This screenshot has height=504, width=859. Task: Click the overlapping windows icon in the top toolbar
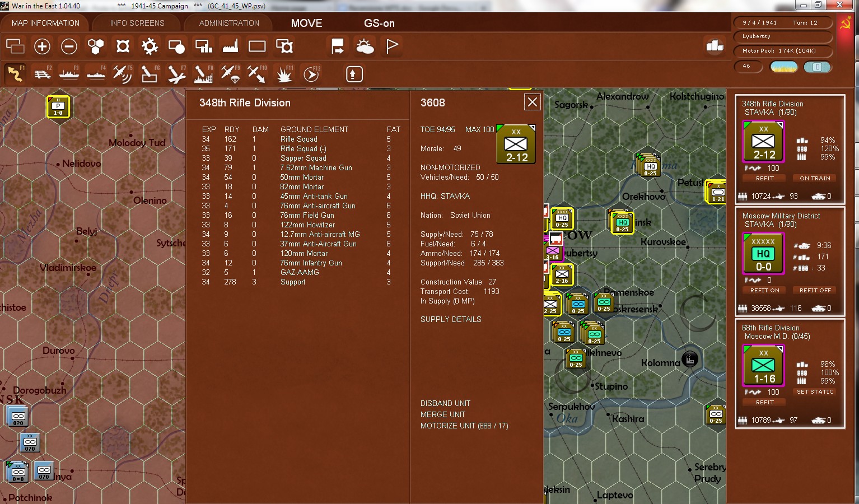[x=15, y=46]
